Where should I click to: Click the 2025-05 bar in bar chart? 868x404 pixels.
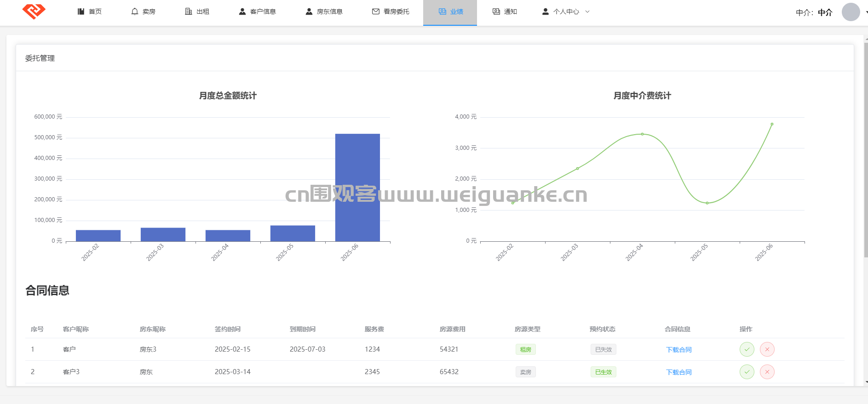click(x=293, y=233)
